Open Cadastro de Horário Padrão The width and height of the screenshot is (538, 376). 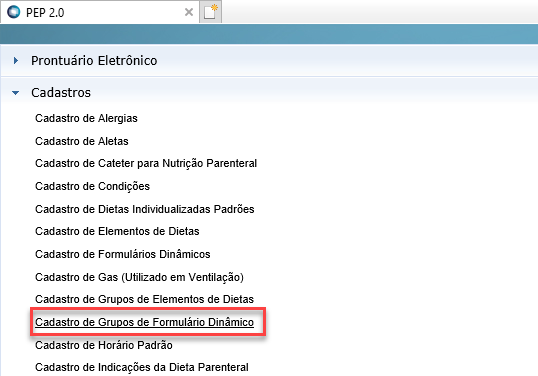(104, 345)
